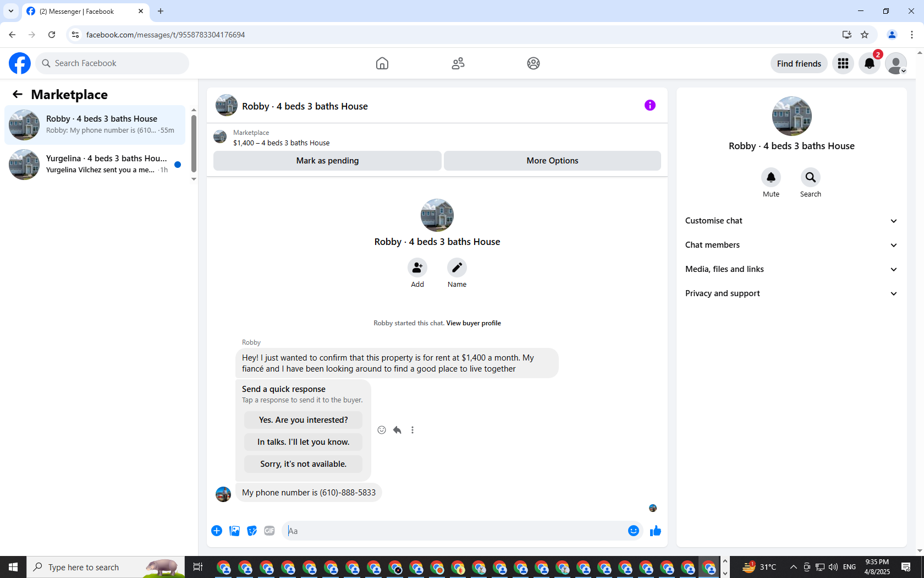Open more actions plus icon in composer

(217, 531)
